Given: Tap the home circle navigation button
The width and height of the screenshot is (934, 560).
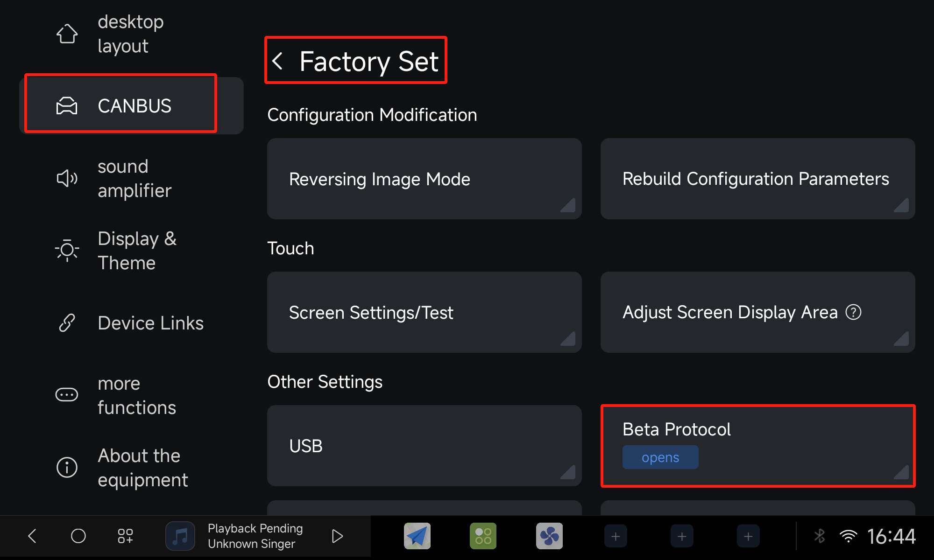Looking at the screenshot, I should 78,536.
